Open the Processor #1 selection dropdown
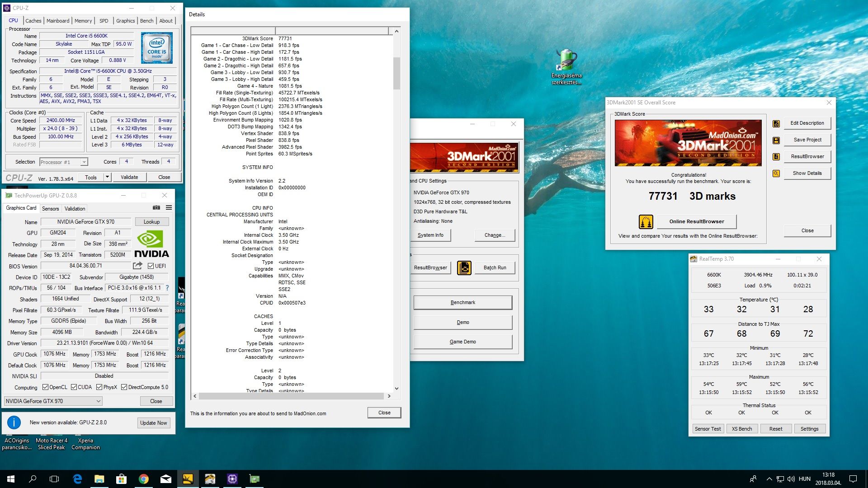The image size is (868, 488). (x=63, y=162)
